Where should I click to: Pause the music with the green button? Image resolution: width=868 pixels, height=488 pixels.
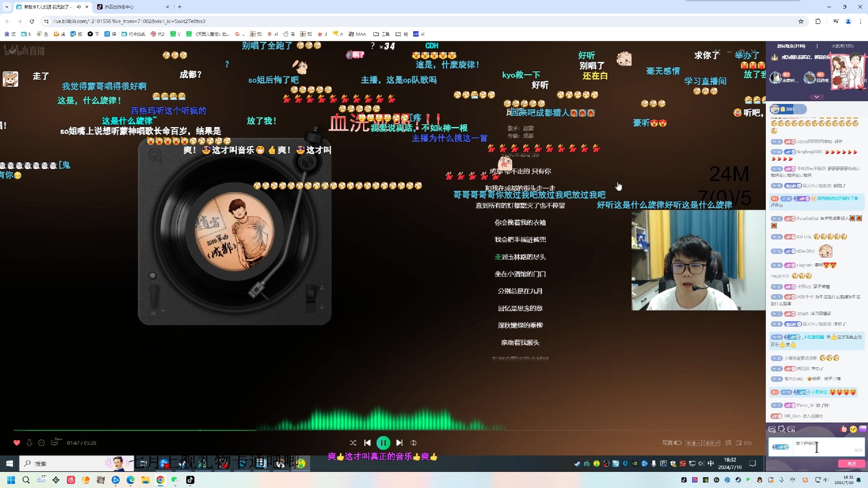coord(383,443)
